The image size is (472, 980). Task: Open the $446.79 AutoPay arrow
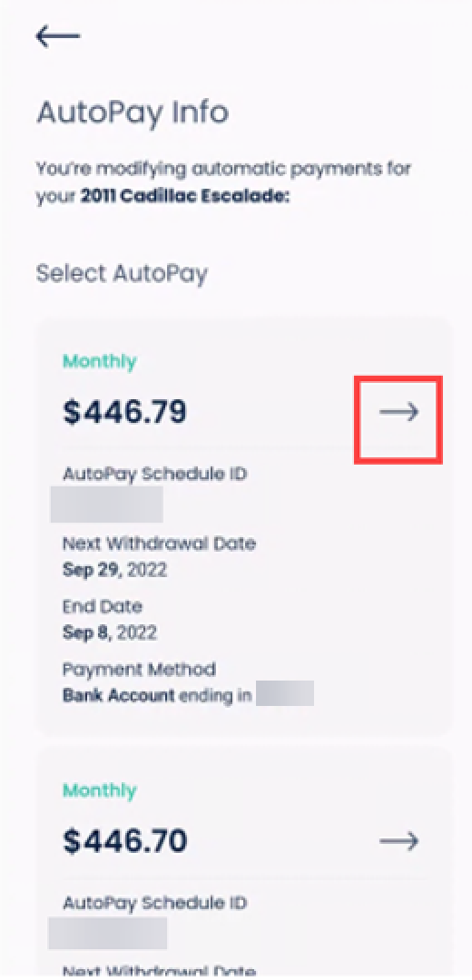(x=398, y=412)
